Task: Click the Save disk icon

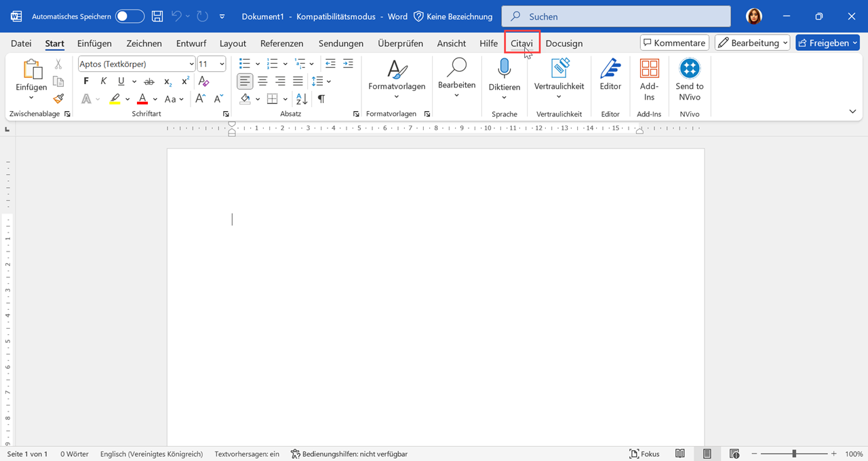Action: [157, 16]
